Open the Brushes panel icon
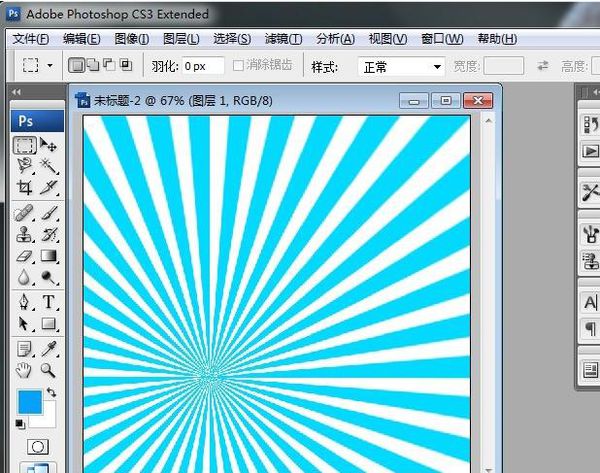Screen dimensions: 600x473 pos(590,233)
